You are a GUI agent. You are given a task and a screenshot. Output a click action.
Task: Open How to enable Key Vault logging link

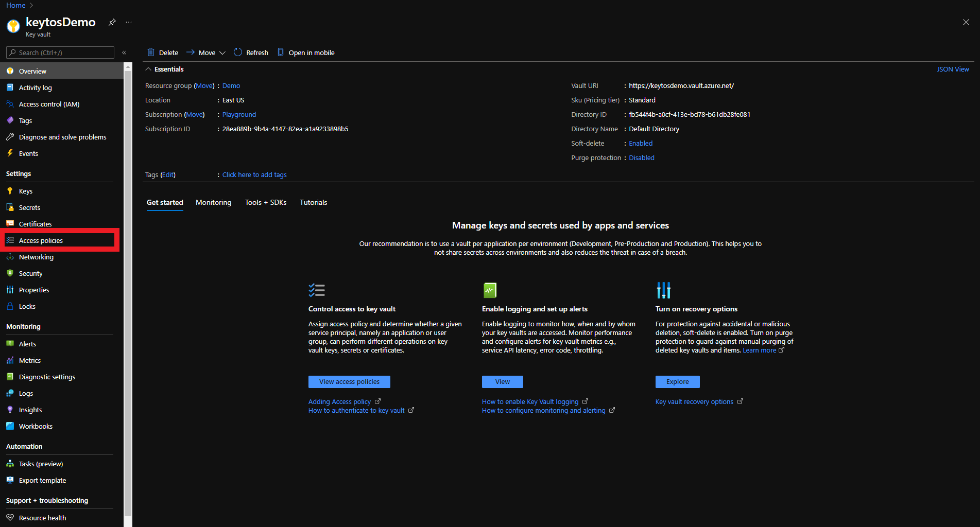click(535, 401)
